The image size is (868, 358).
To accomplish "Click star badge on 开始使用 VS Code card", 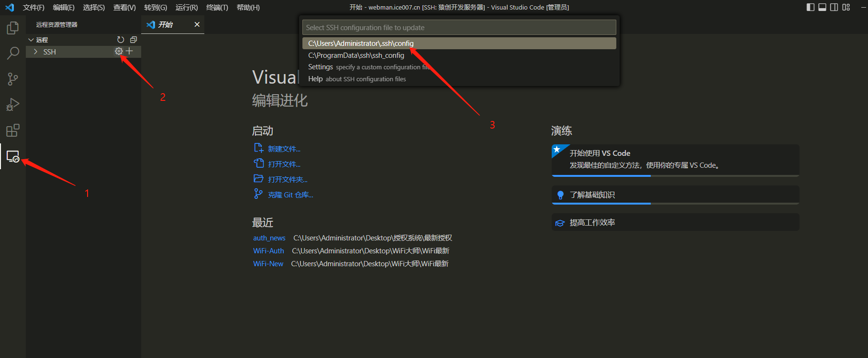I will pos(557,150).
